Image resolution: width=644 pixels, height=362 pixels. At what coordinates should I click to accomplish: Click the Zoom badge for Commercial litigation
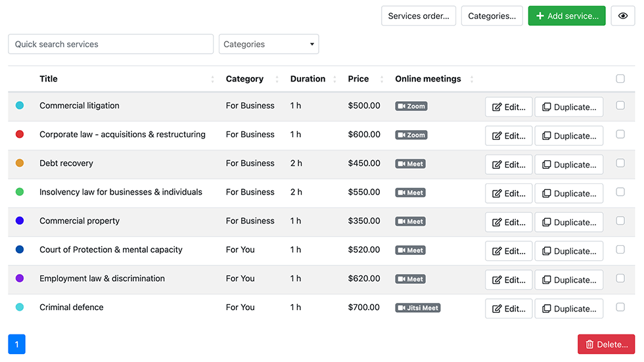(411, 106)
